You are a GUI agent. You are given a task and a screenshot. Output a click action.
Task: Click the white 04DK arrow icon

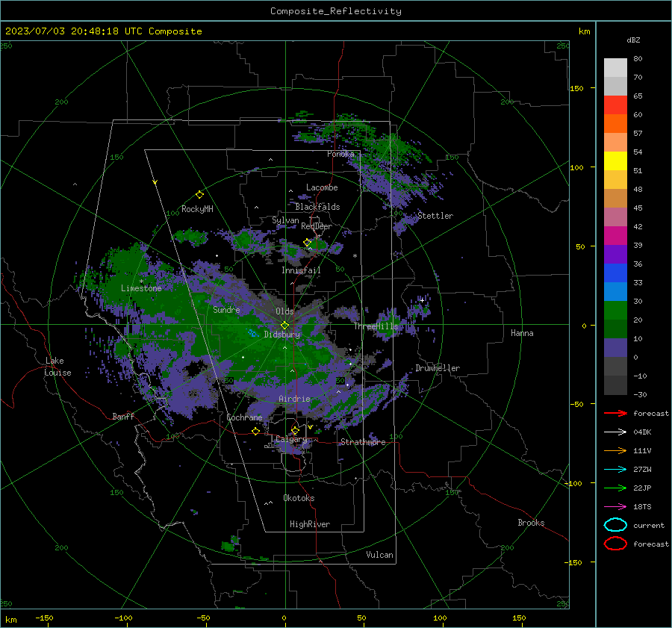tap(615, 432)
